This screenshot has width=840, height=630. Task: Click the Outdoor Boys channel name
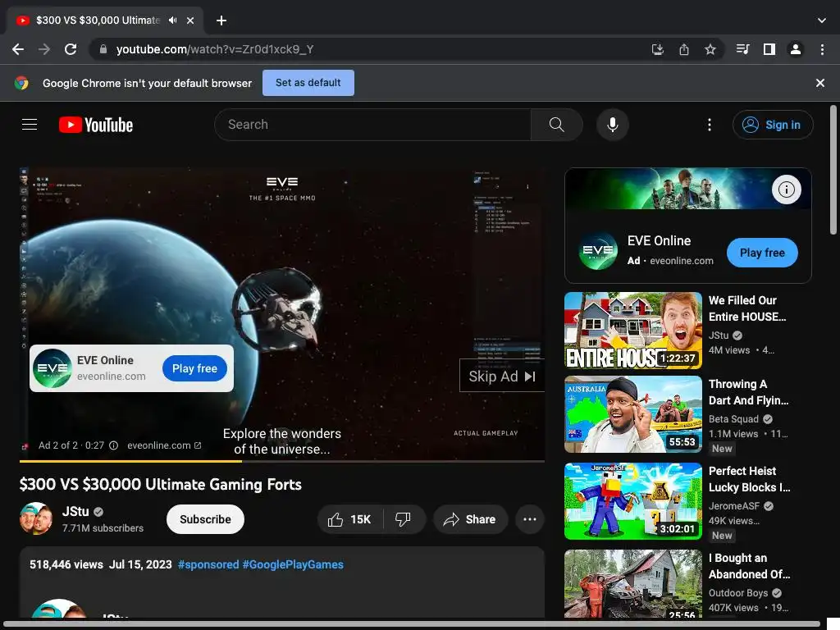click(x=738, y=593)
